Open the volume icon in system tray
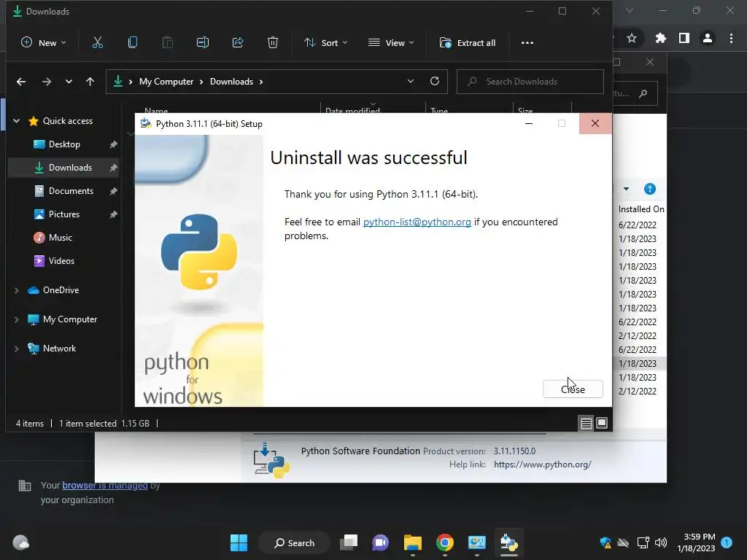Screen dimensions: 747x560 660,542
